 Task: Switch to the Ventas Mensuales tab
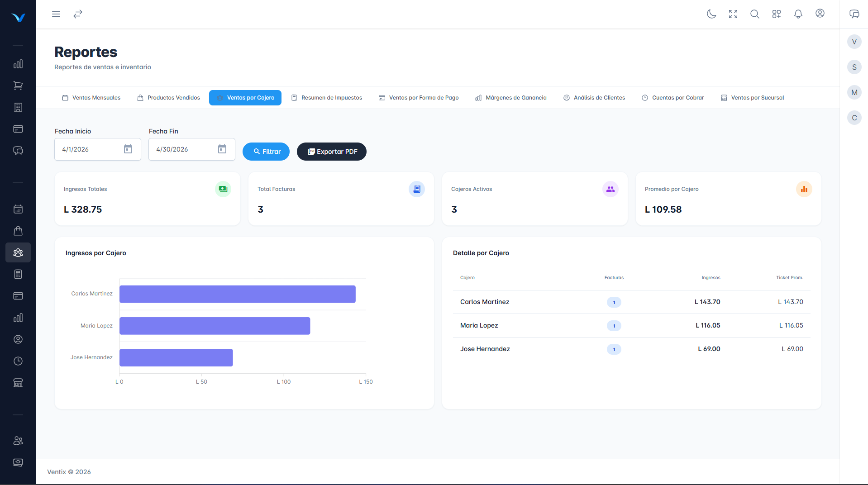click(91, 97)
